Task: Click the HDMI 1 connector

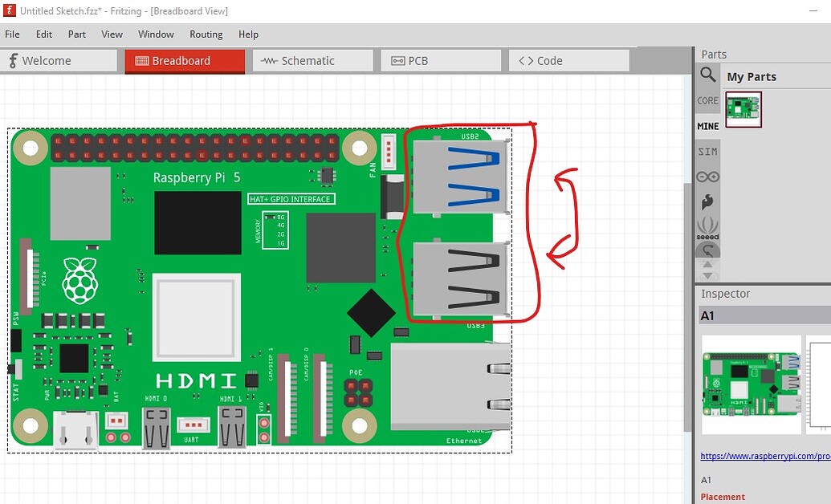Action: [232, 428]
